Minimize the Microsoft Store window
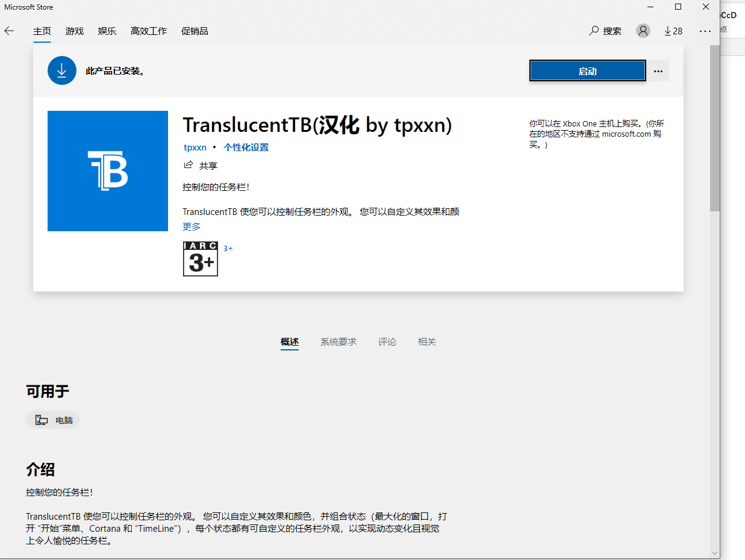 650,7
